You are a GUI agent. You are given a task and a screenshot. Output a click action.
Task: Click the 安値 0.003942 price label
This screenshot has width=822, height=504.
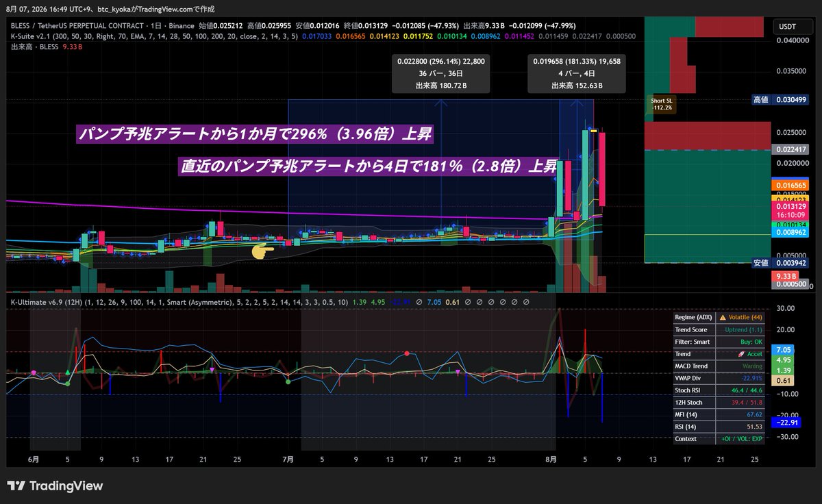click(x=779, y=262)
